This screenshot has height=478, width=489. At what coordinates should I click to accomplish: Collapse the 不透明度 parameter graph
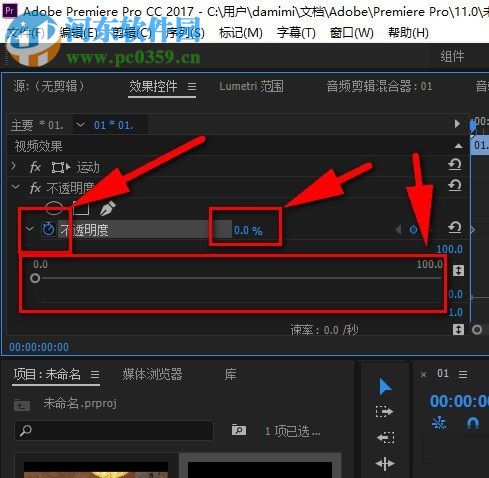coord(29,229)
